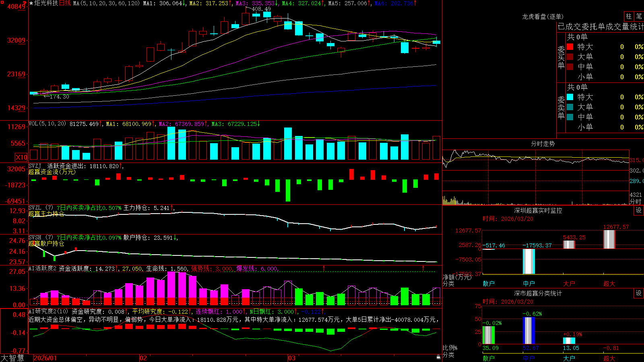The width and height of the screenshot is (644, 362).
Task: Click the lock icon at the bottom of the chart
Action: [x=439, y=357]
